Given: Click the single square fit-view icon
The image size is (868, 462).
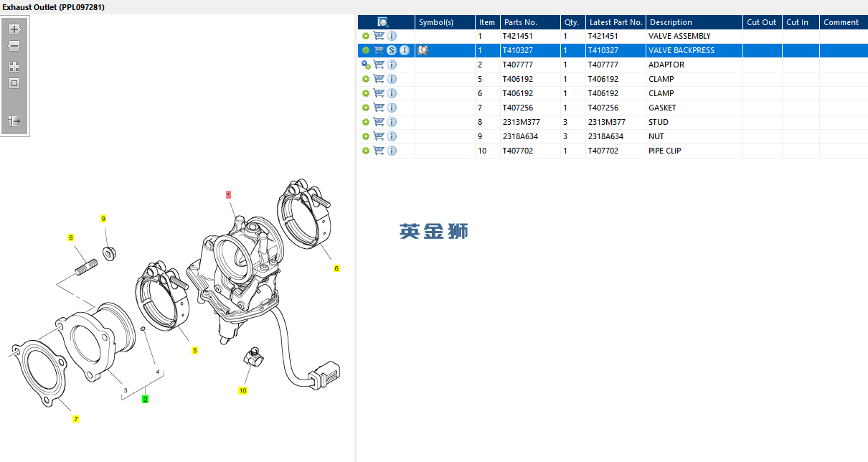Looking at the screenshot, I should click(x=14, y=82).
